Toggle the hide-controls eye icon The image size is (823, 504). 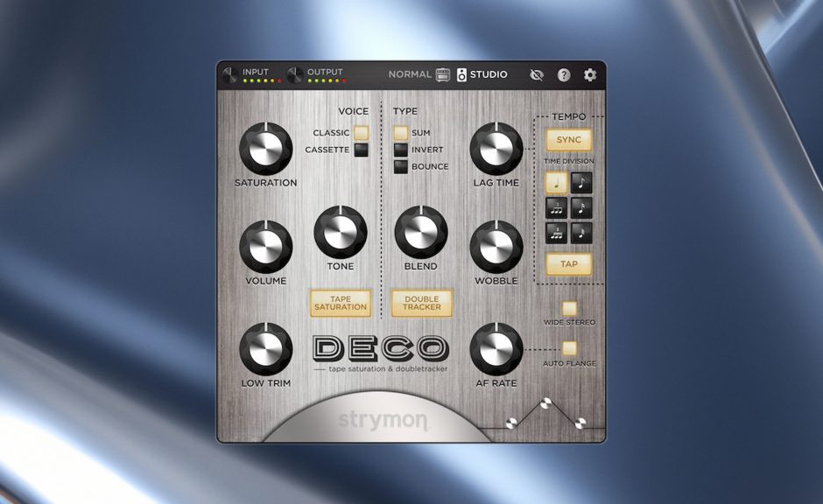[537, 75]
